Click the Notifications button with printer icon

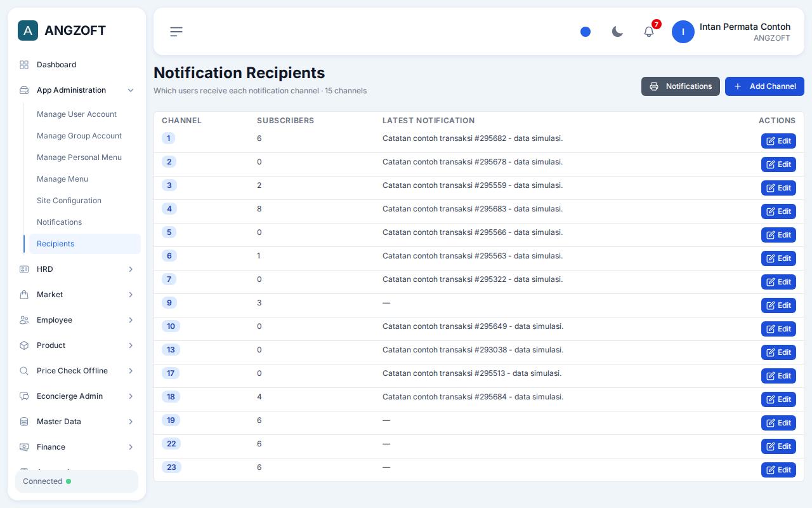point(681,86)
